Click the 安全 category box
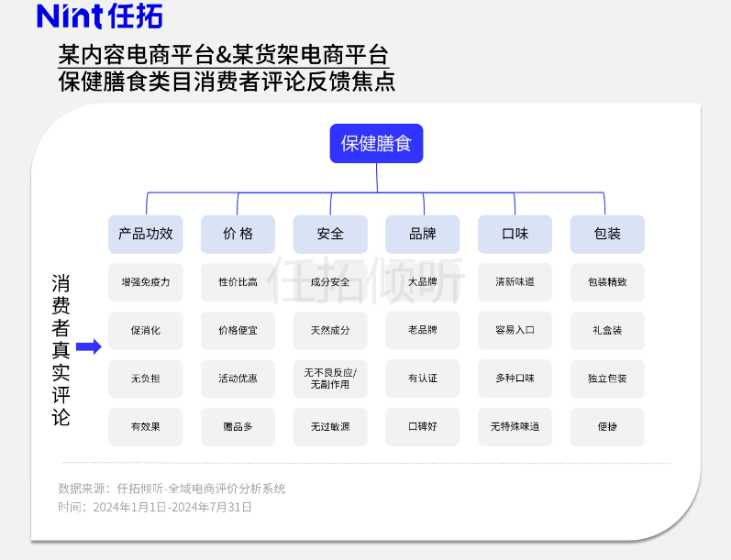Screen dimensions: 731x560 [330, 234]
